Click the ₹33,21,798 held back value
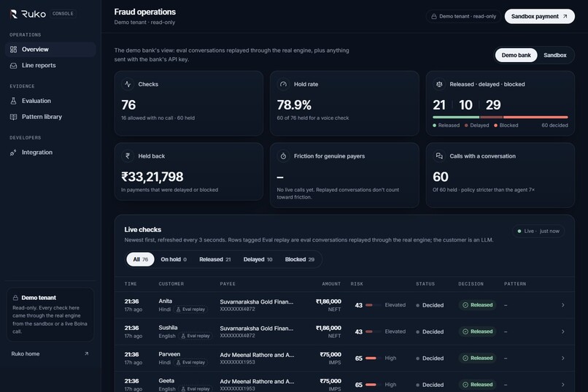 coord(152,177)
